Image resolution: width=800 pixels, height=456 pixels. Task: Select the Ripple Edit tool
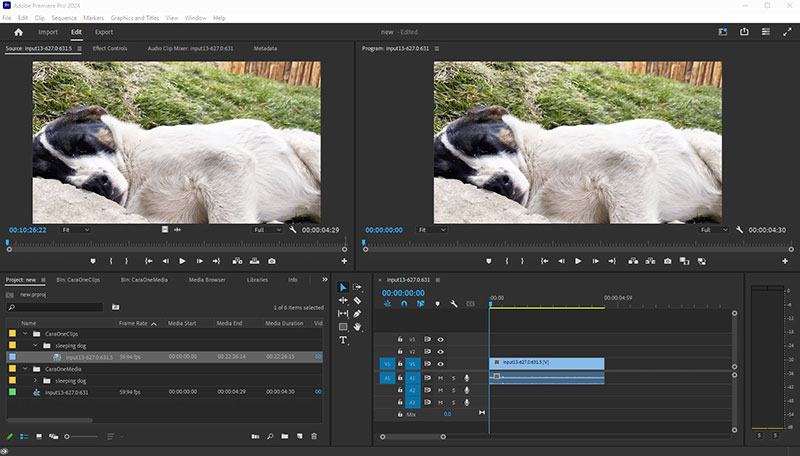point(343,300)
